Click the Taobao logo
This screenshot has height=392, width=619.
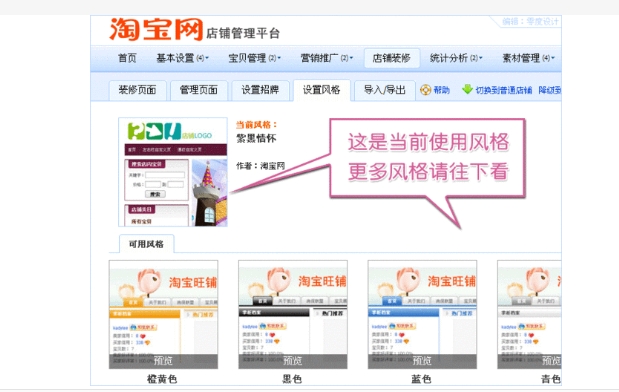coord(156,29)
